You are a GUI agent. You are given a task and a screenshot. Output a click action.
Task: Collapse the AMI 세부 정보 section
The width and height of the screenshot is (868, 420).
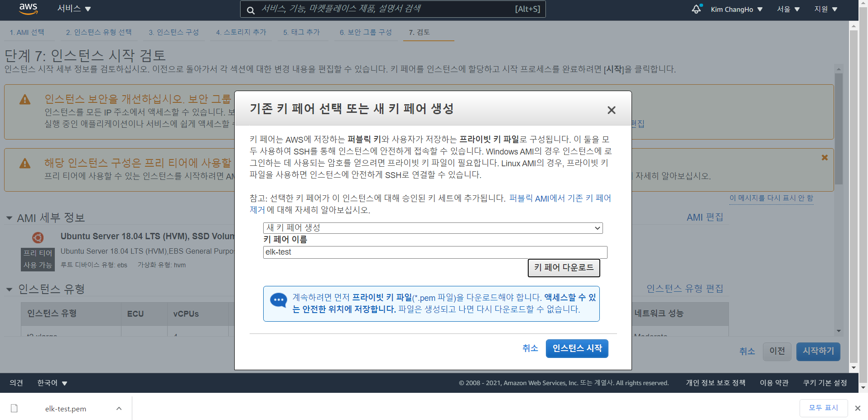[9, 218]
